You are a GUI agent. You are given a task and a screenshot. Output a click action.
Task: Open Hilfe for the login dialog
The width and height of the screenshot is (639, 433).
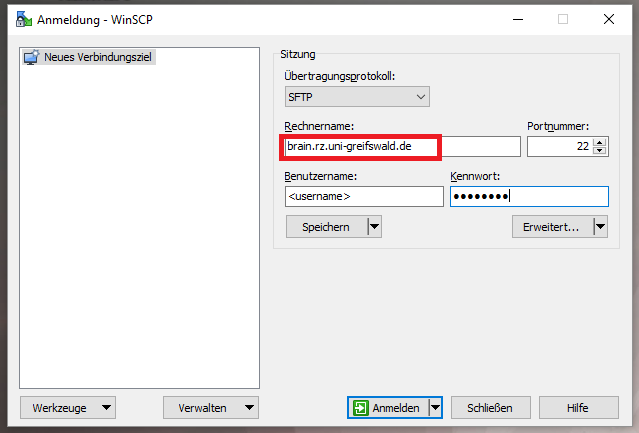(578, 408)
